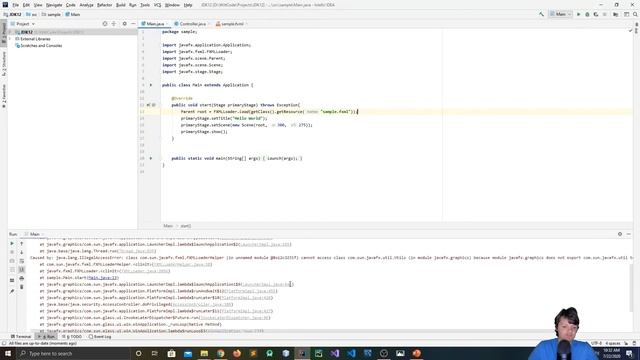
Task: Click the Down stack trace arrow
Action: coord(22,252)
